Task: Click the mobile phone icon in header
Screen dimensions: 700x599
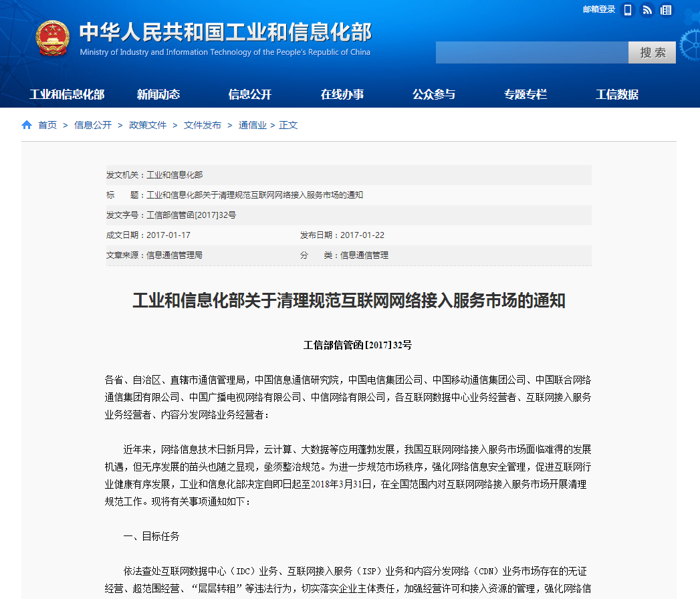Action: point(628,10)
